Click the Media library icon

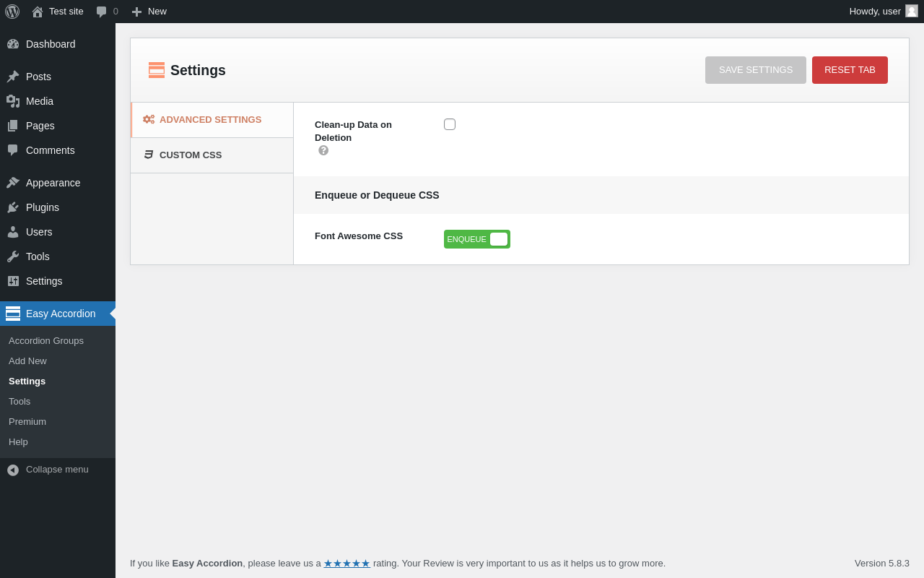[x=13, y=101]
